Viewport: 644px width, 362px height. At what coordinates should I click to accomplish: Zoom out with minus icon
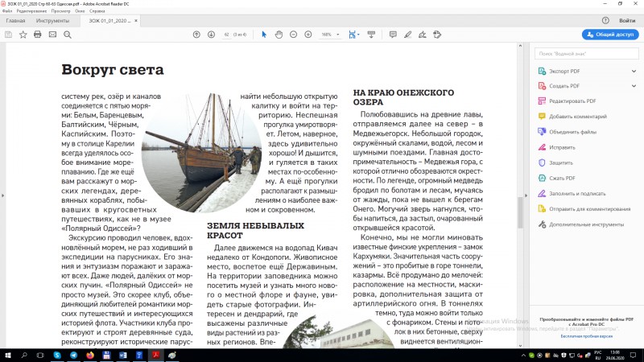[x=293, y=35]
